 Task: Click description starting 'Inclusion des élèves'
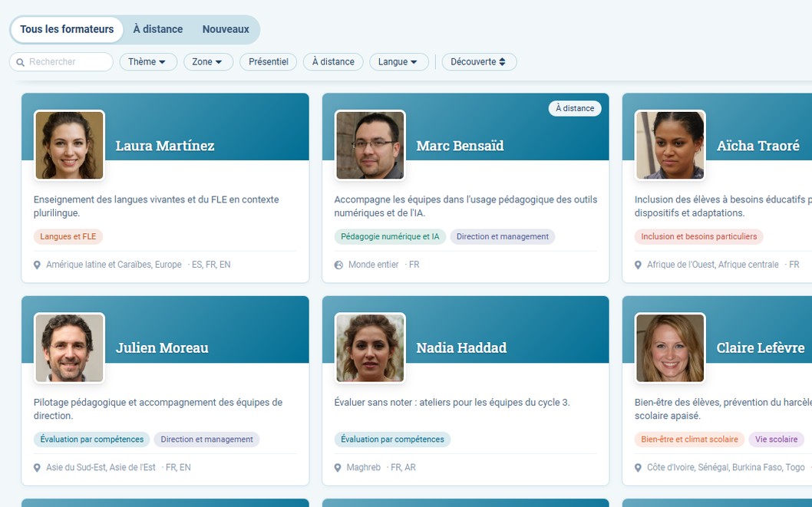723,206
